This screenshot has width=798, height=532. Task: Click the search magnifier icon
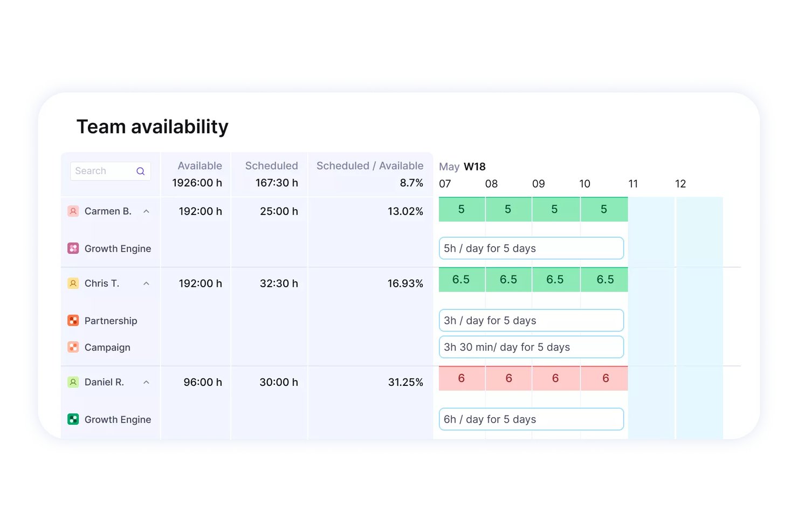140,171
